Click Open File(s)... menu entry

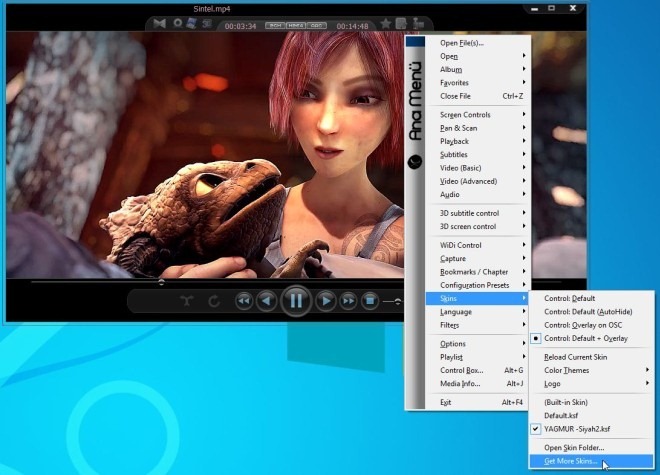pos(462,42)
